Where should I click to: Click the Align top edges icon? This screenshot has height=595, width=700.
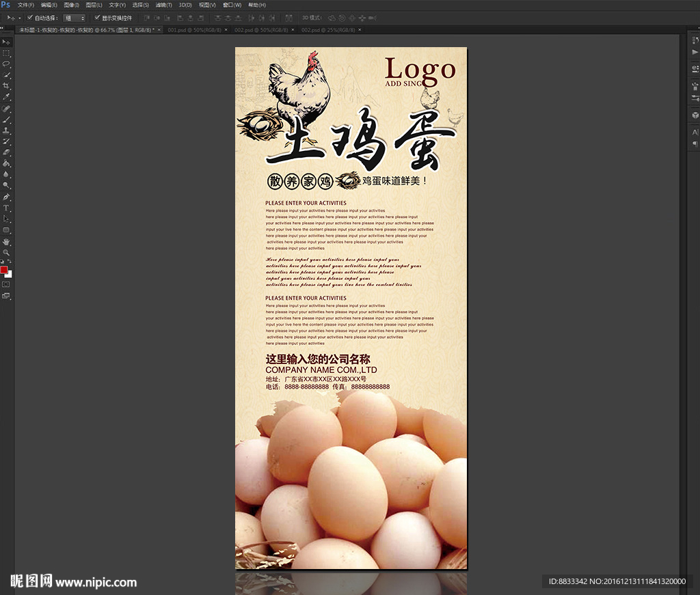pos(147,18)
